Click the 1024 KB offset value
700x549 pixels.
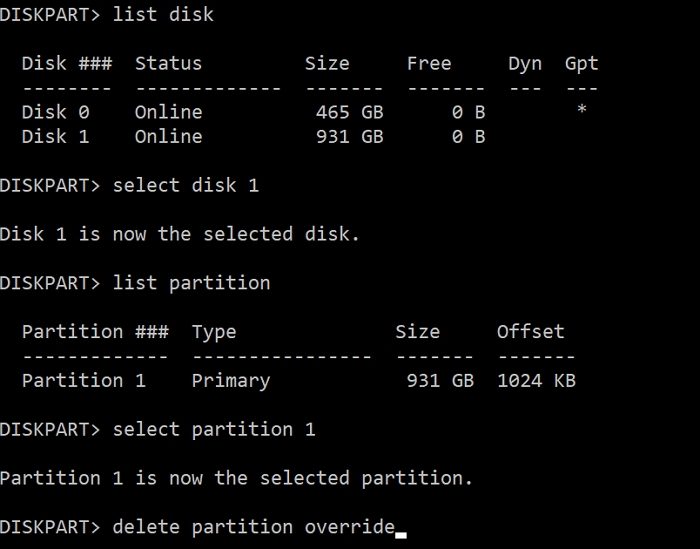[x=536, y=380]
